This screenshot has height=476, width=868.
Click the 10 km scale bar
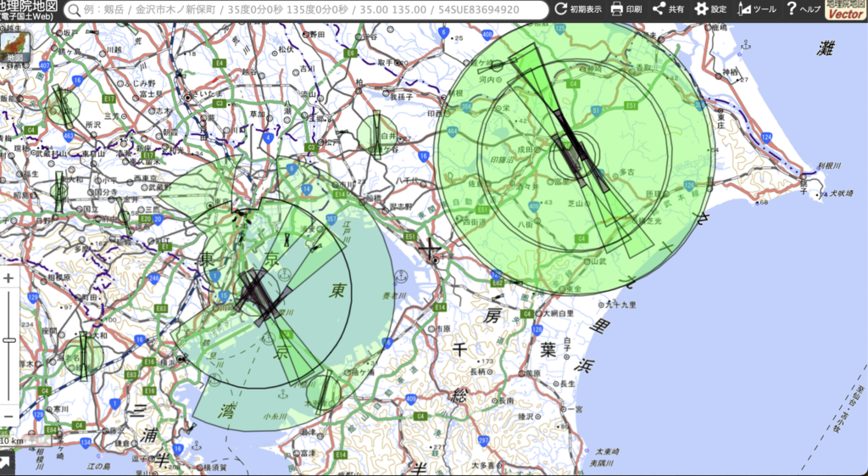(25, 441)
